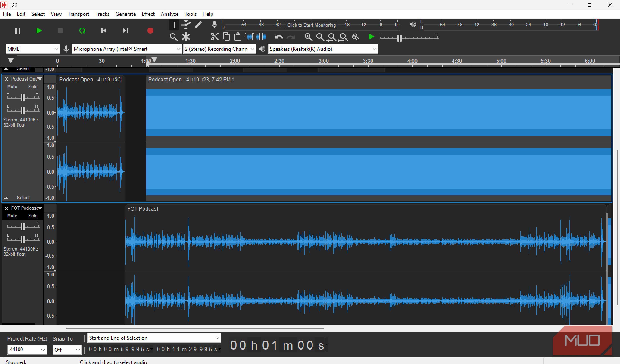Open Start and End of Selection dropdown
The height and width of the screenshot is (364, 620).
pos(154,338)
